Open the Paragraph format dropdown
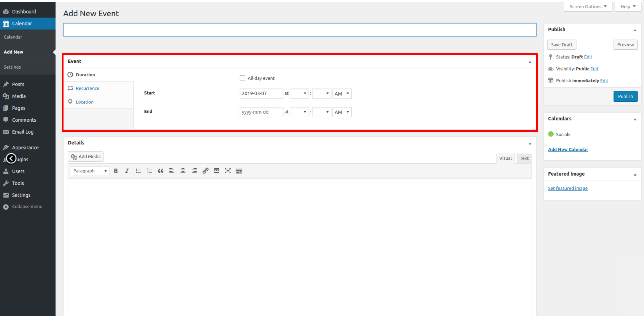Screen dimensions: 644x317 pyautogui.click(x=89, y=171)
